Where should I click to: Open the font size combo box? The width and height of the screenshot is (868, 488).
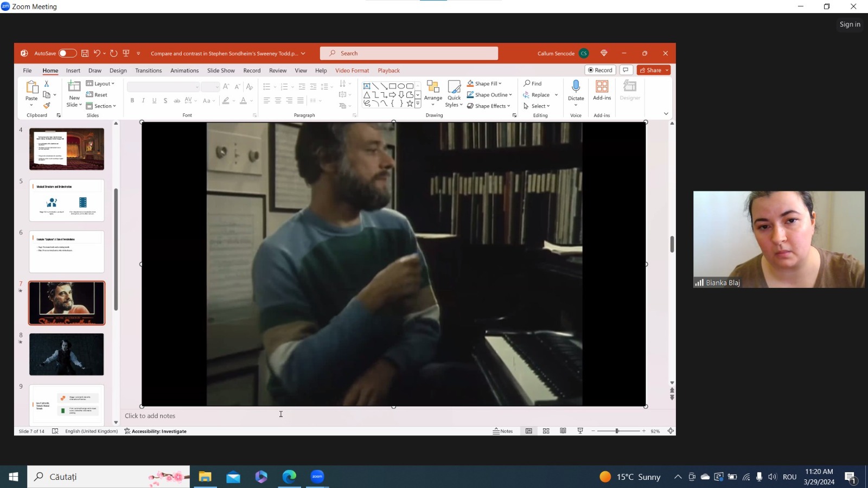210,87
